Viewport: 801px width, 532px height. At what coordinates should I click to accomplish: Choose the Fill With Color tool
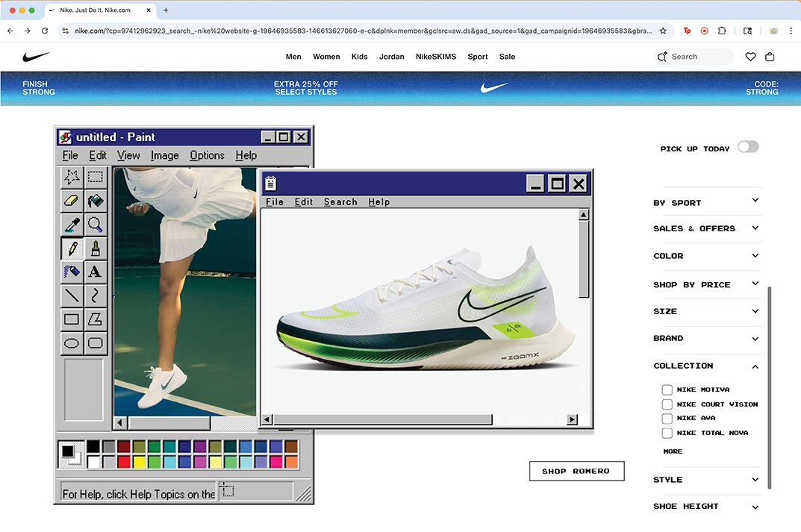point(95,200)
